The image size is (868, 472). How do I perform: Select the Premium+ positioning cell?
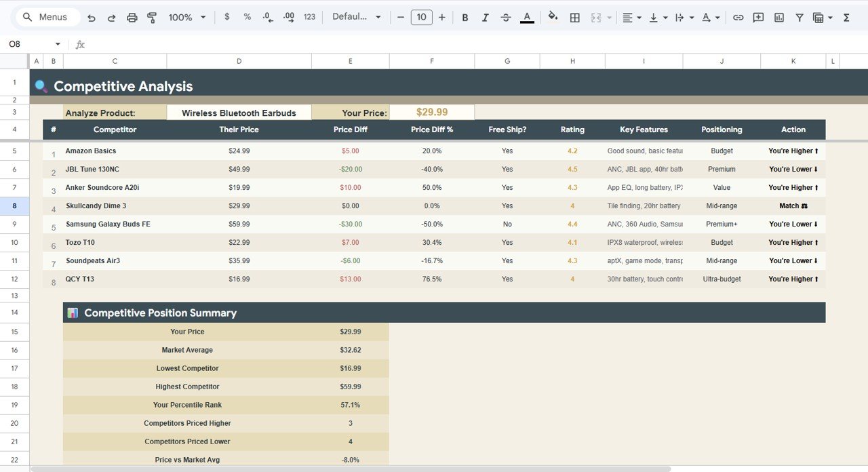point(722,224)
